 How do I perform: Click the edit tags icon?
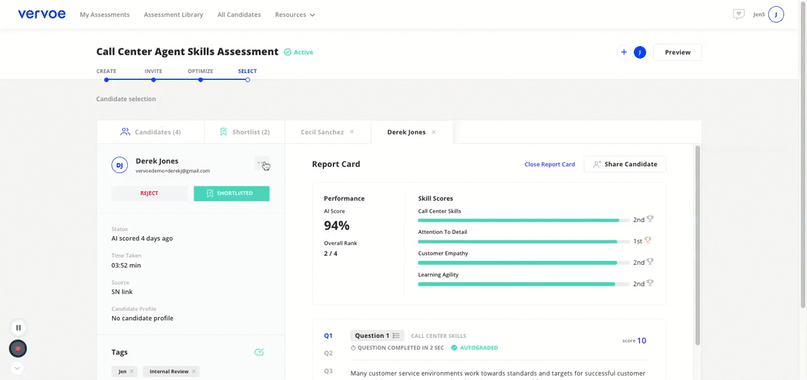259,352
